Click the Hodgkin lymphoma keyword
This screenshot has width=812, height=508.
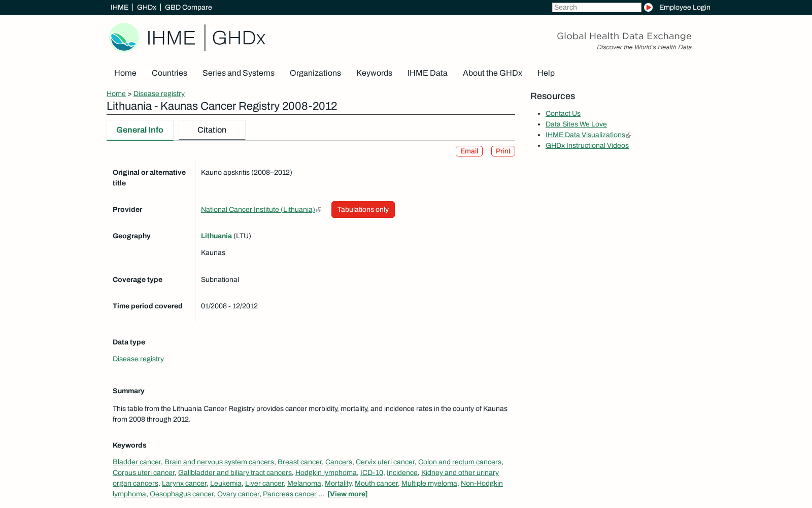pyautogui.click(x=326, y=472)
